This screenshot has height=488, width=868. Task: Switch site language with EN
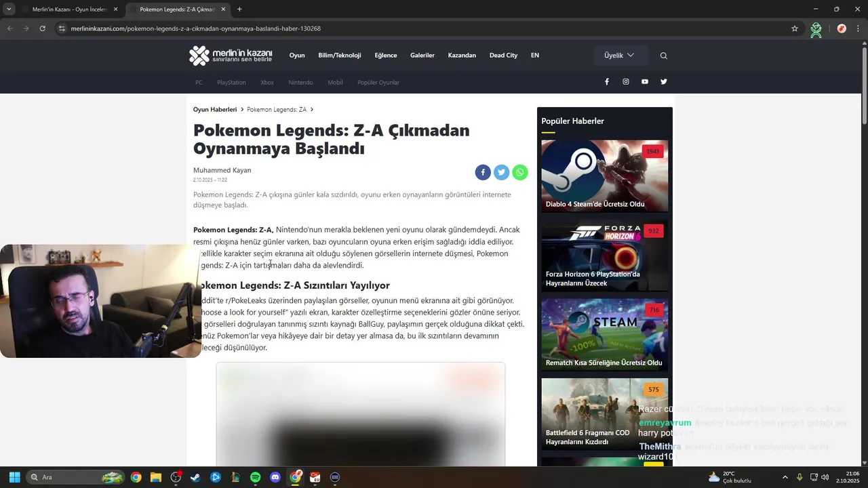535,56
